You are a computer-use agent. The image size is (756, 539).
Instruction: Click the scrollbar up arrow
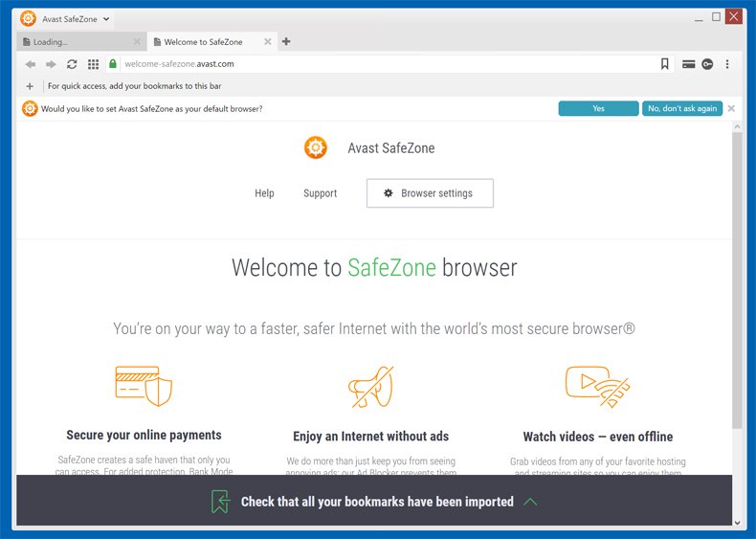pos(737,126)
